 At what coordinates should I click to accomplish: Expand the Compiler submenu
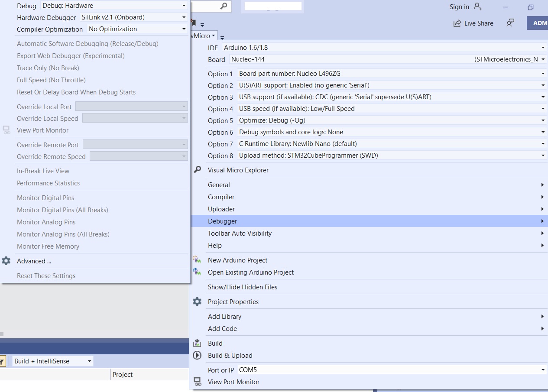tap(368, 197)
